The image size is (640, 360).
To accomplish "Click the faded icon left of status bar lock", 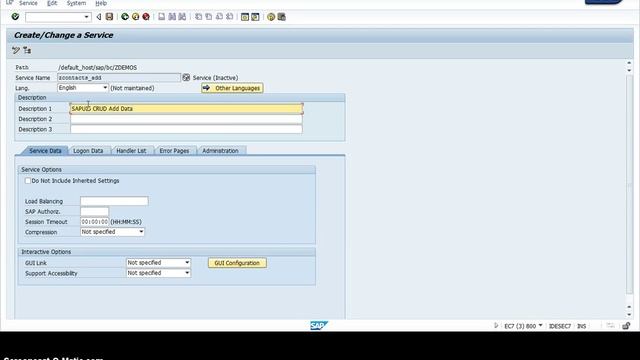I will point(611,326).
